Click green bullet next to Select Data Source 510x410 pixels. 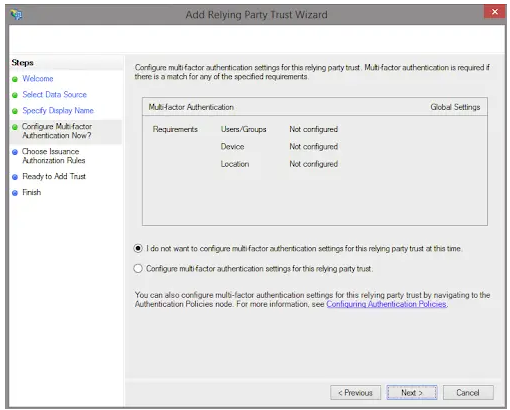coord(15,95)
